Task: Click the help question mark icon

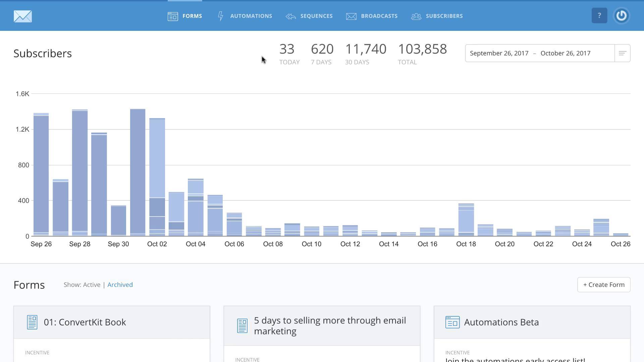Action: (x=599, y=15)
